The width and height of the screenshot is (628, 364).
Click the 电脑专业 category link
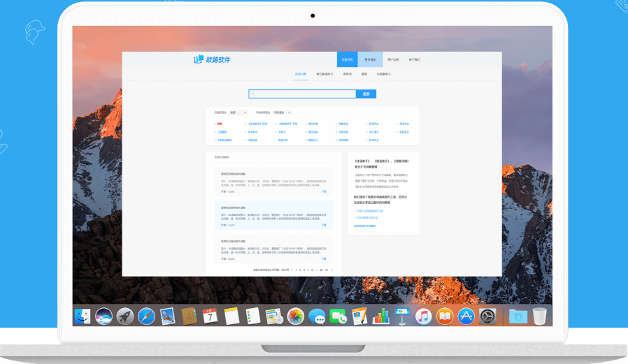343,124
